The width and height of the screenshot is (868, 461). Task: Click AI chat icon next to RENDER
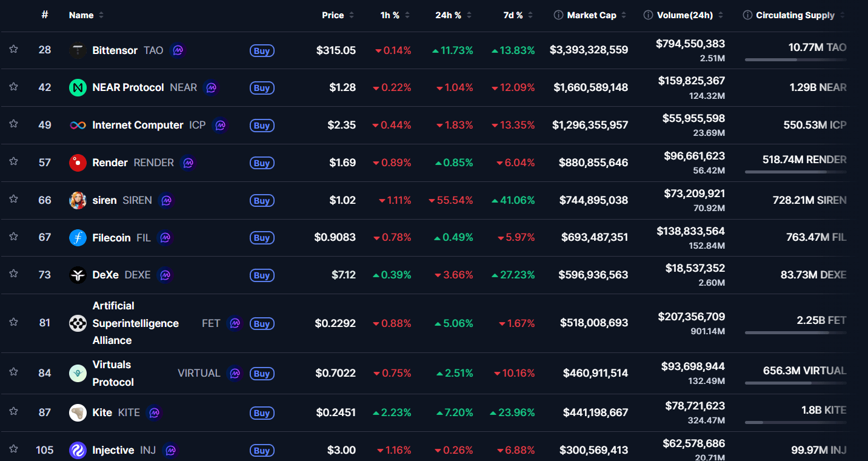coord(188,163)
